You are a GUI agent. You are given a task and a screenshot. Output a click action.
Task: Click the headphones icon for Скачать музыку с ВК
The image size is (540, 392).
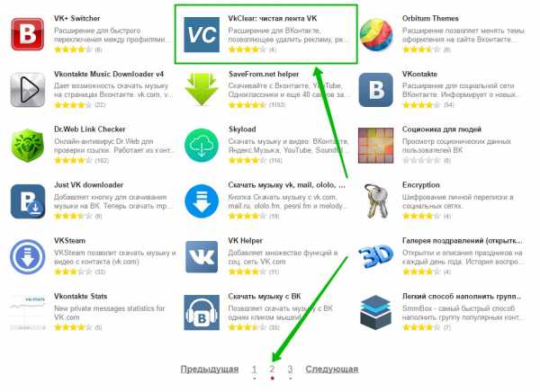tap(202, 313)
